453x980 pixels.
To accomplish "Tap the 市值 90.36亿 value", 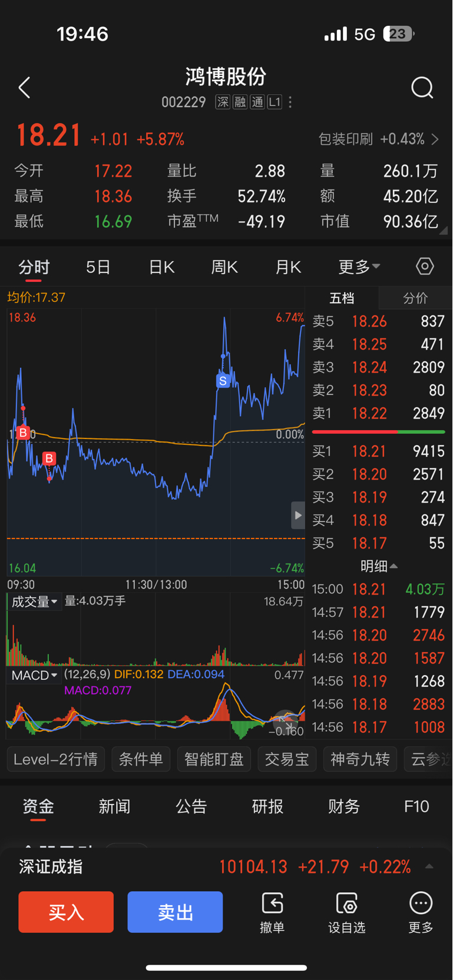I will [x=411, y=222].
